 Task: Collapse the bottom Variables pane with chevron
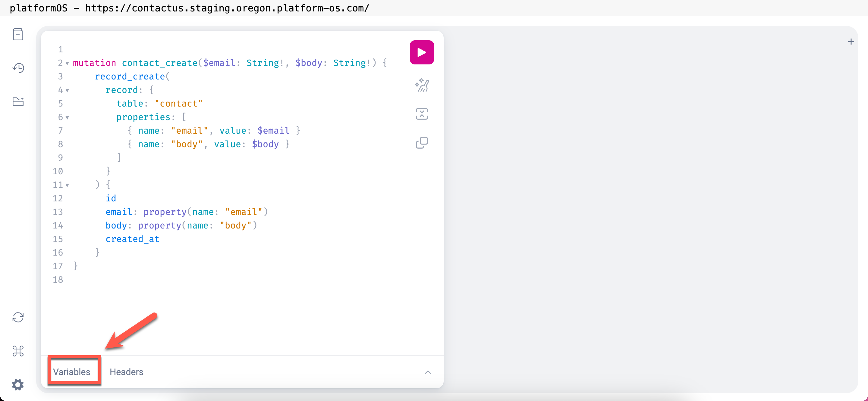428,372
